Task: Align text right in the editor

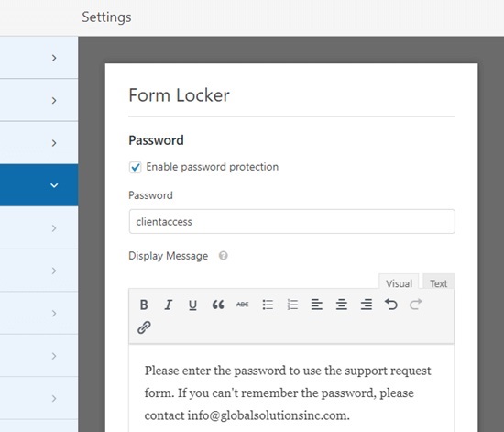Action: (367, 305)
